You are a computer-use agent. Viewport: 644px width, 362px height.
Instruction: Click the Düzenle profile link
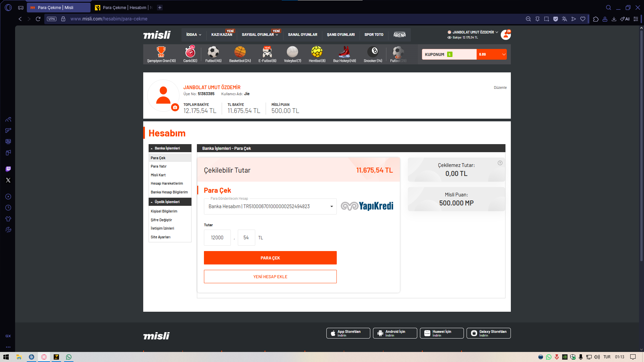tap(500, 87)
